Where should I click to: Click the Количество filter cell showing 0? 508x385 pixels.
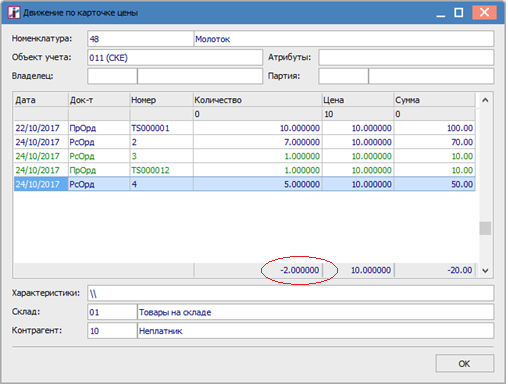point(258,114)
